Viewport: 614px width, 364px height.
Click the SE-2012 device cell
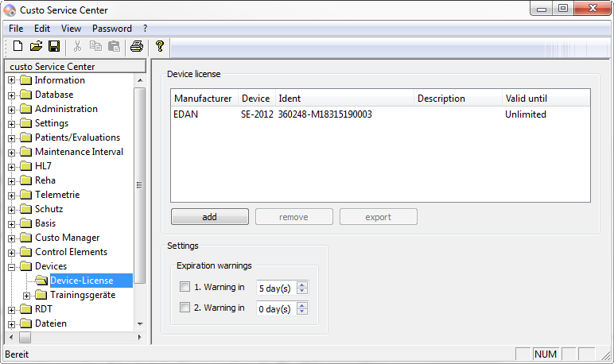(x=257, y=114)
